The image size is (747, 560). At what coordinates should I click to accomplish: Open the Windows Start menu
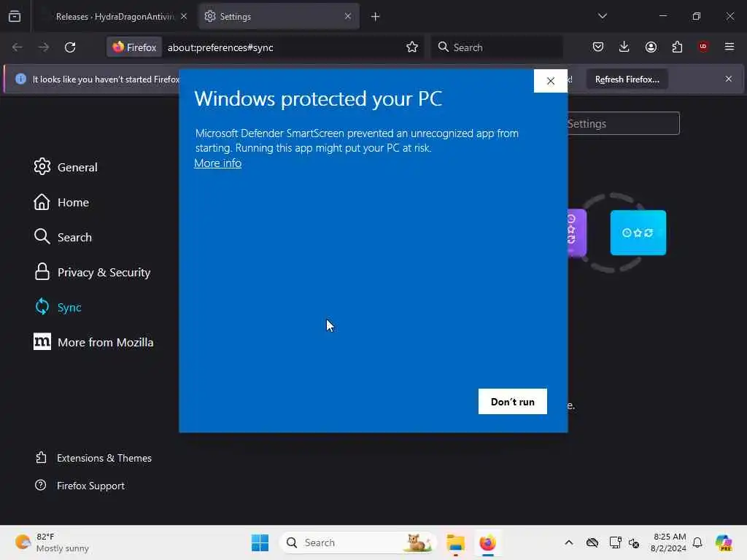(260, 542)
